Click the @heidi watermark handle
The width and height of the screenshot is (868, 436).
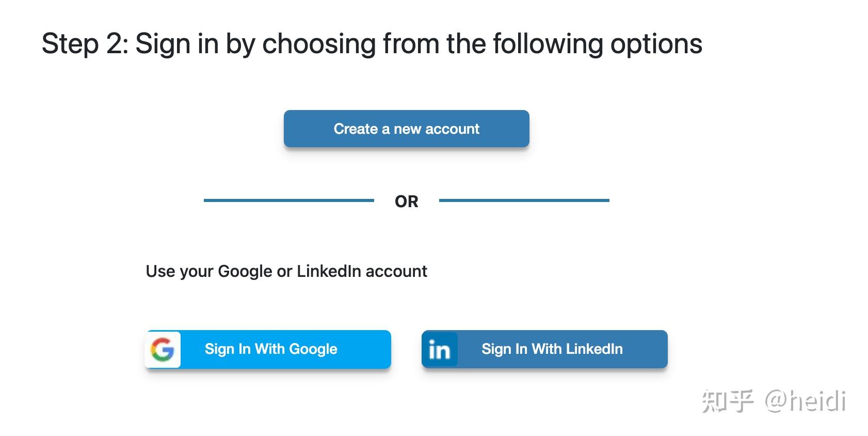point(805,401)
